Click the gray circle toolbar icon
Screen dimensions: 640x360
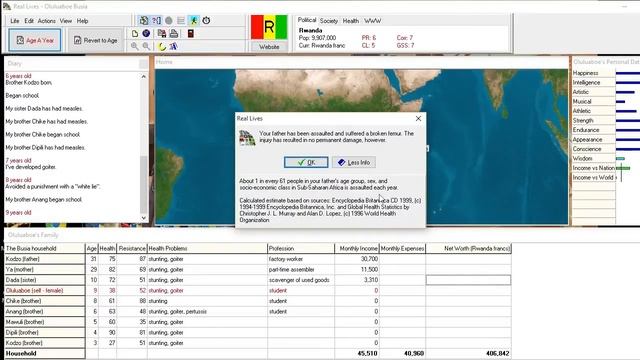169,20
